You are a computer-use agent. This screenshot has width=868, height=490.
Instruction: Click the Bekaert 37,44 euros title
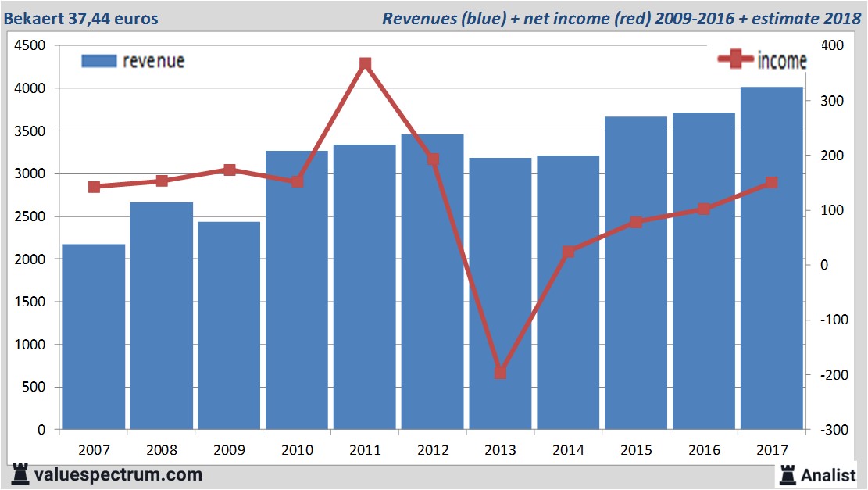[80, 18]
